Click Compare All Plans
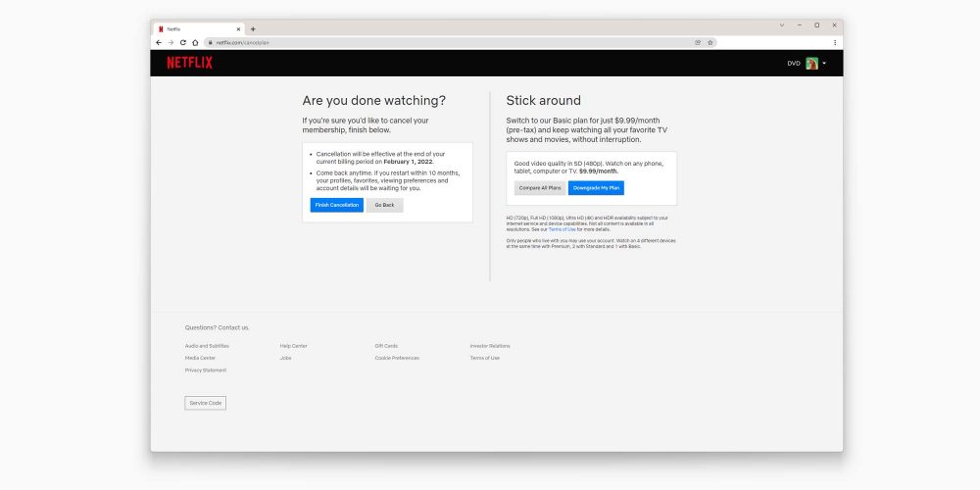Screen dimensions: 980x490 pos(539,187)
